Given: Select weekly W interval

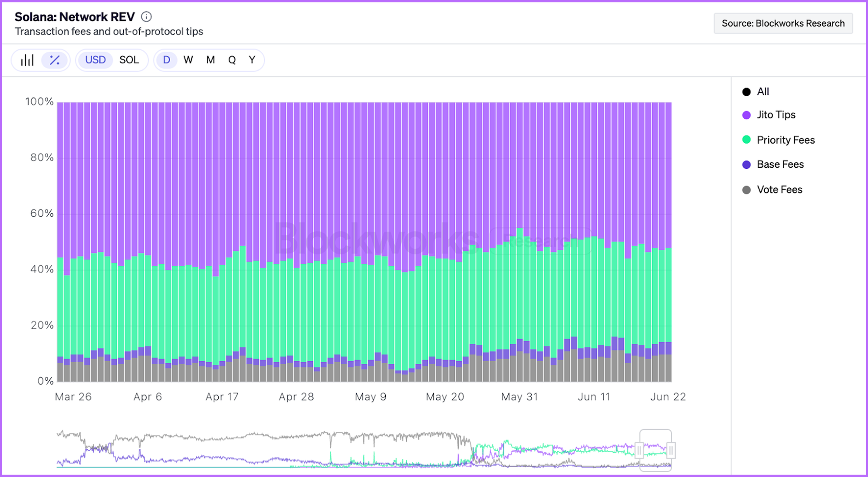Looking at the screenshot, I should [x=188, y=60].
